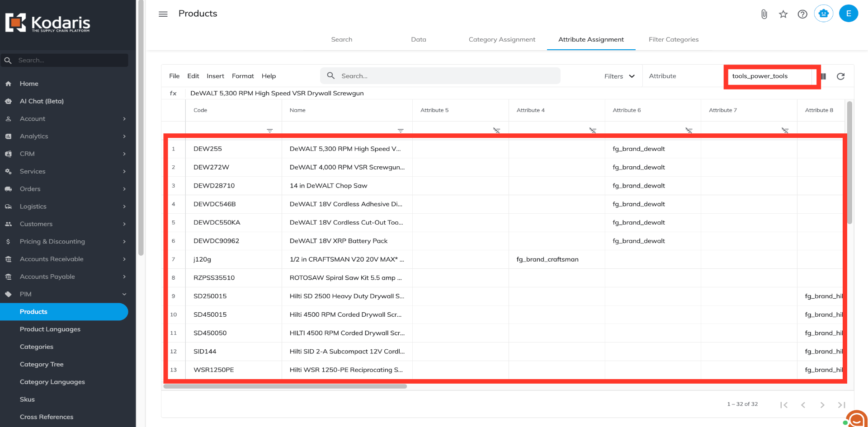Click the Attribute 4 filter icon
The image size is (868, 427).
point(593,131)
